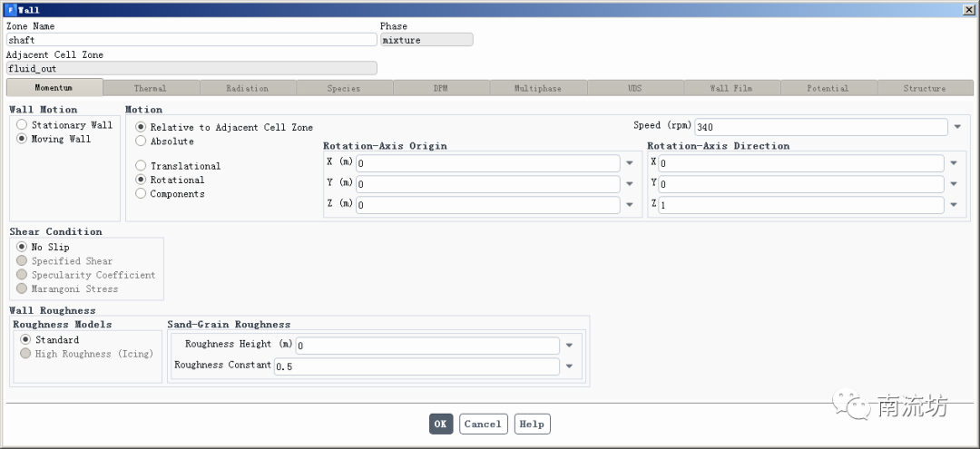Click Rotation-Axis Direction X field

point(800,163)
